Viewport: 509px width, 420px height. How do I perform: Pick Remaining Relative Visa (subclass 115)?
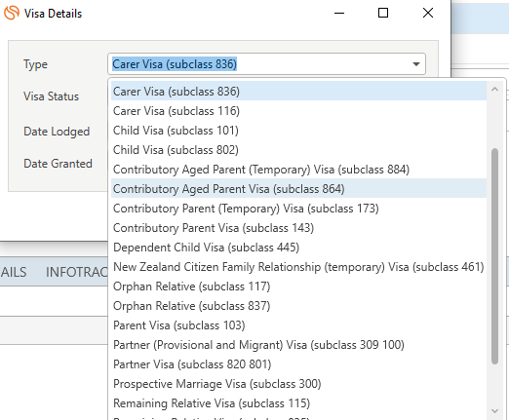(x=298, y=403)
